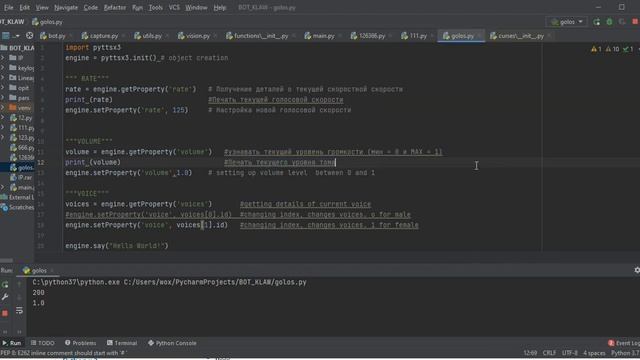Expand the keylog folder in project tree
Viewport: 640px width, 360px height.
click(3, 68)
